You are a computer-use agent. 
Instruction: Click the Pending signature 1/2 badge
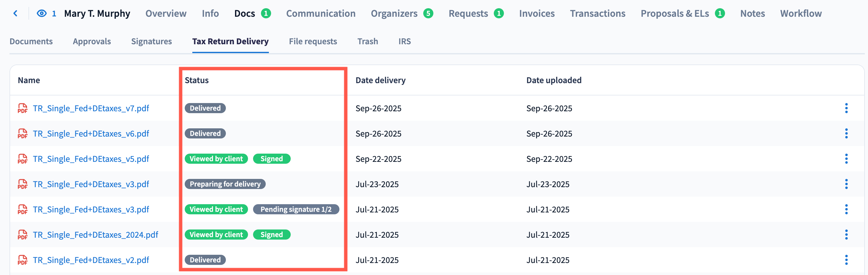pyautogui.click(x=295, y=209)
